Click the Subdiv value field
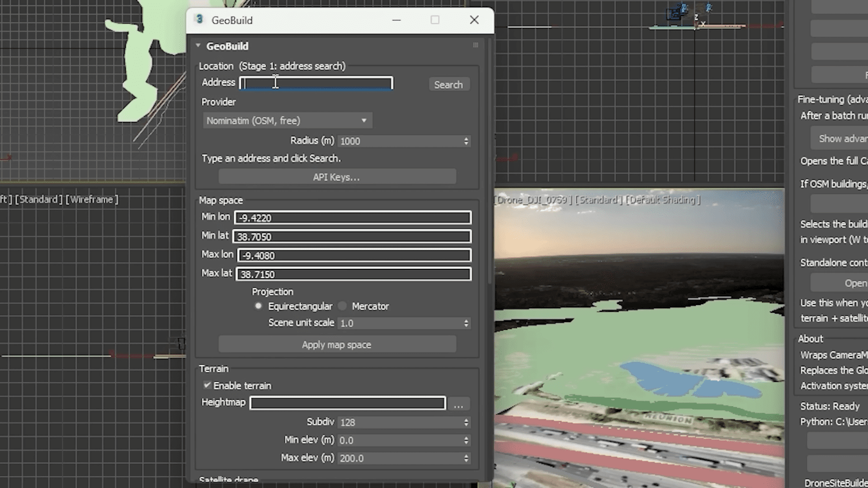The height and width of the screenshot is (488, 868). (x=400, y=422)
